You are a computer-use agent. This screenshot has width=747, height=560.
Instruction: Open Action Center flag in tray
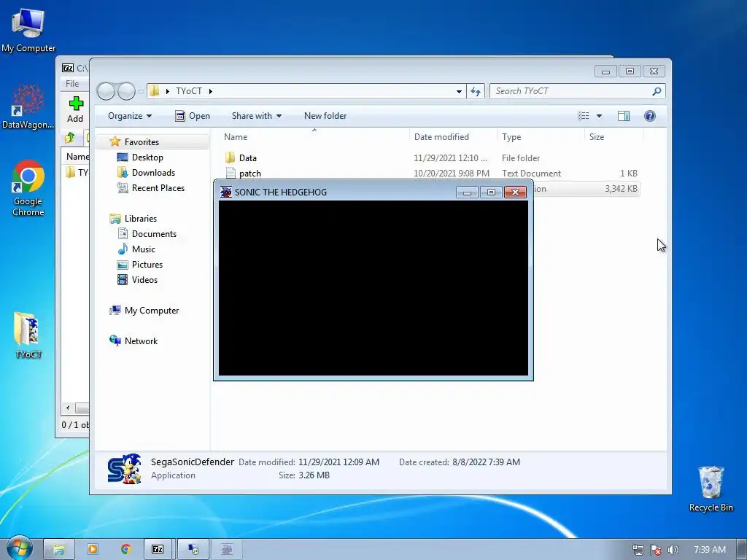pyautogui.click(x=656, y=550)
